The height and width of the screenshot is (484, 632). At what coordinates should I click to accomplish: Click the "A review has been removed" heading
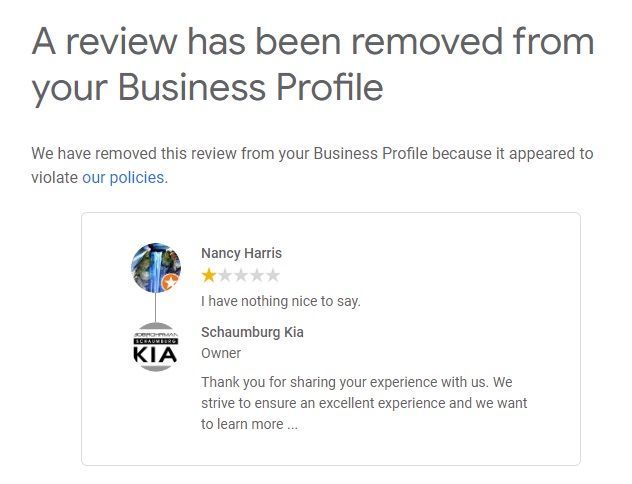313,42
